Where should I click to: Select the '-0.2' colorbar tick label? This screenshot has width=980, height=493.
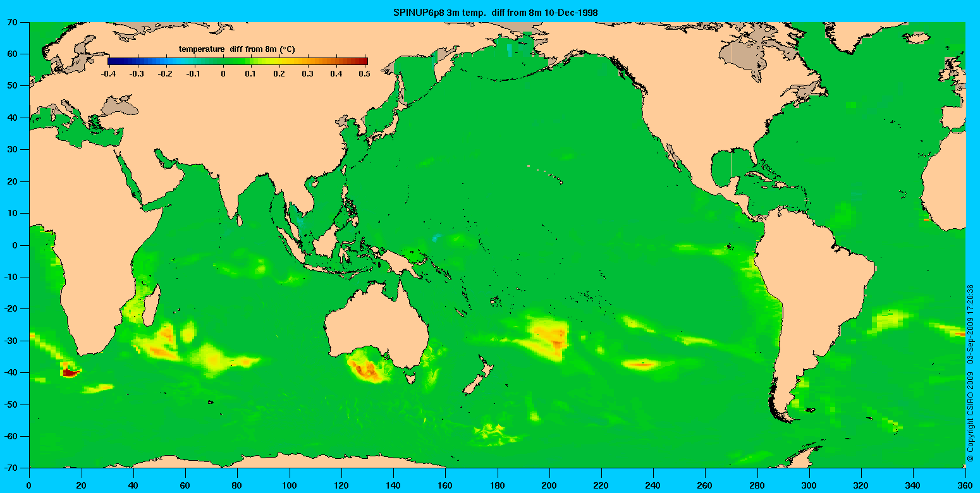point(166,74)
